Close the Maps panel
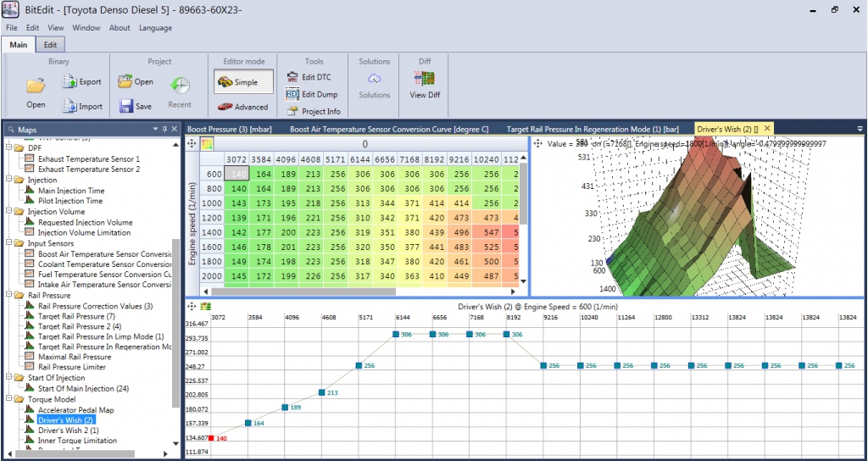This screenshot has height=461, width=868. [174, 129]
